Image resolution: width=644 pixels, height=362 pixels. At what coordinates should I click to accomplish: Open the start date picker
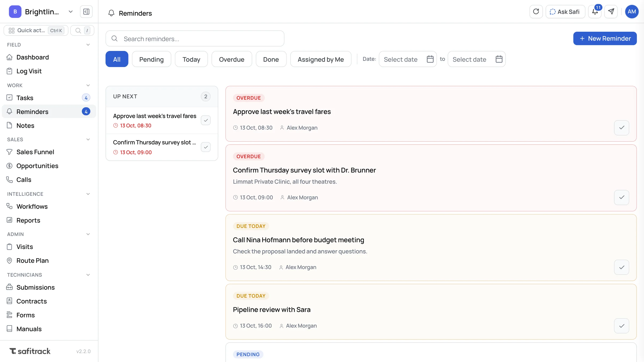click(408, 59)
